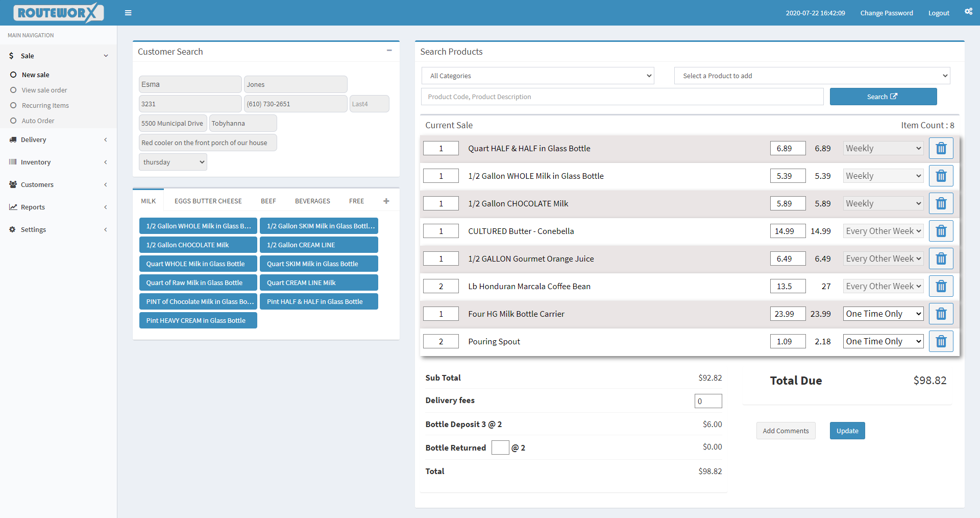Open frequency dropdown for Gourmet Orange Juice
Image resolution: width=980 pixels, height=518 pixels.
coord(883,258)
